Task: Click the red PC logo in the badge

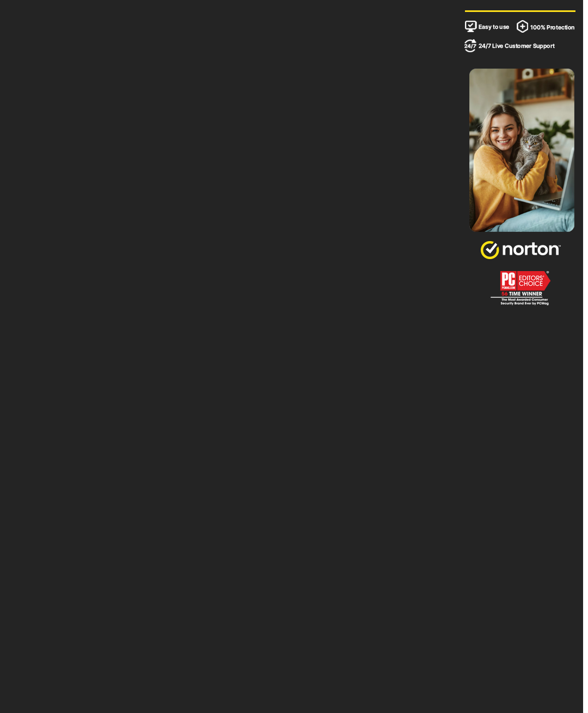Action: coord(508,280)
